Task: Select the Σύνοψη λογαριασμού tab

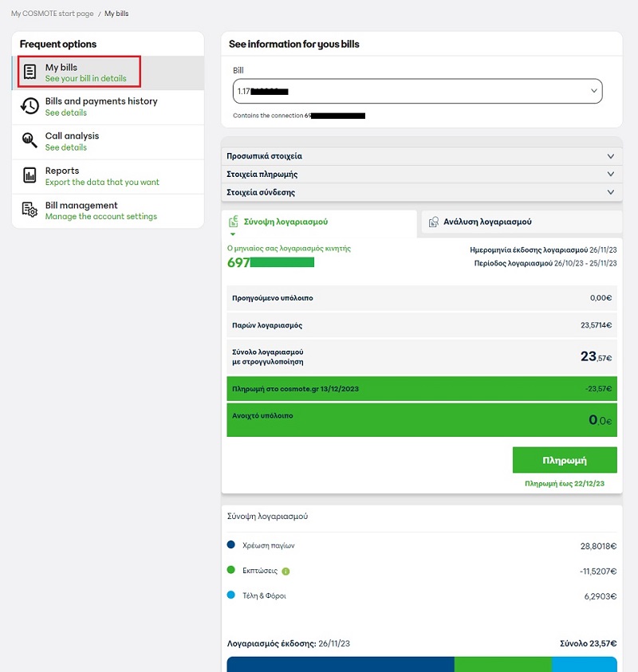Action: (x=286, y=222)
